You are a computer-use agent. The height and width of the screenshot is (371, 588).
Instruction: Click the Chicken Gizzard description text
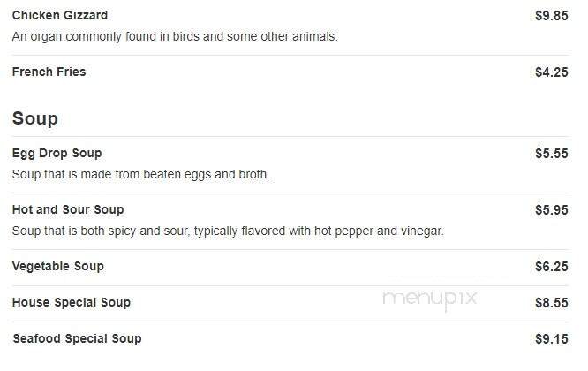coord(175,37)
